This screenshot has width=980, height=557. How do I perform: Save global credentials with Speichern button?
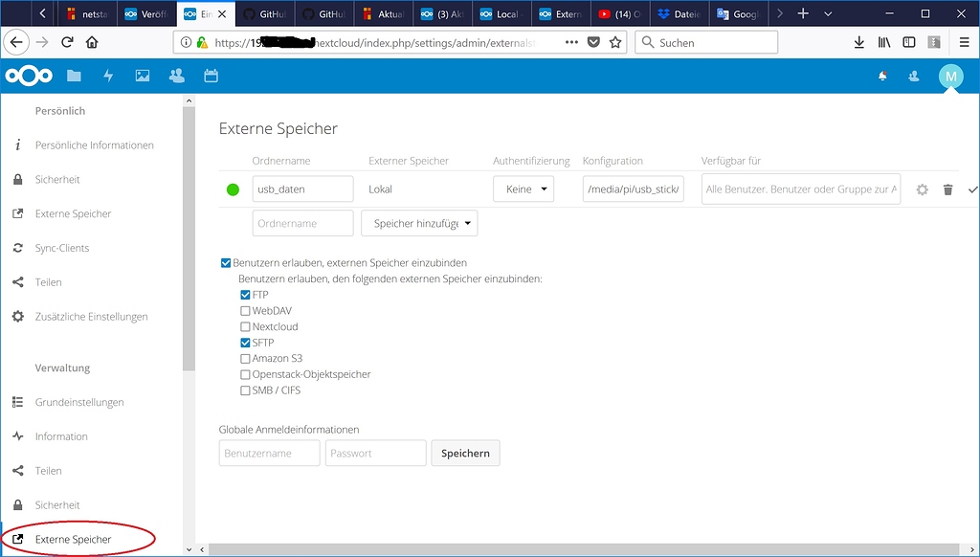tap(466, 454)
